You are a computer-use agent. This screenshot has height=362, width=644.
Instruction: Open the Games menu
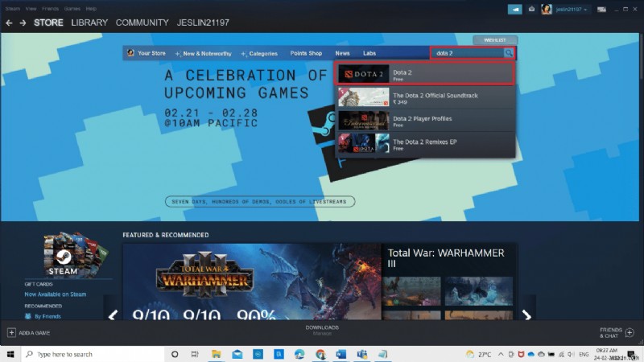coord(72,9)
